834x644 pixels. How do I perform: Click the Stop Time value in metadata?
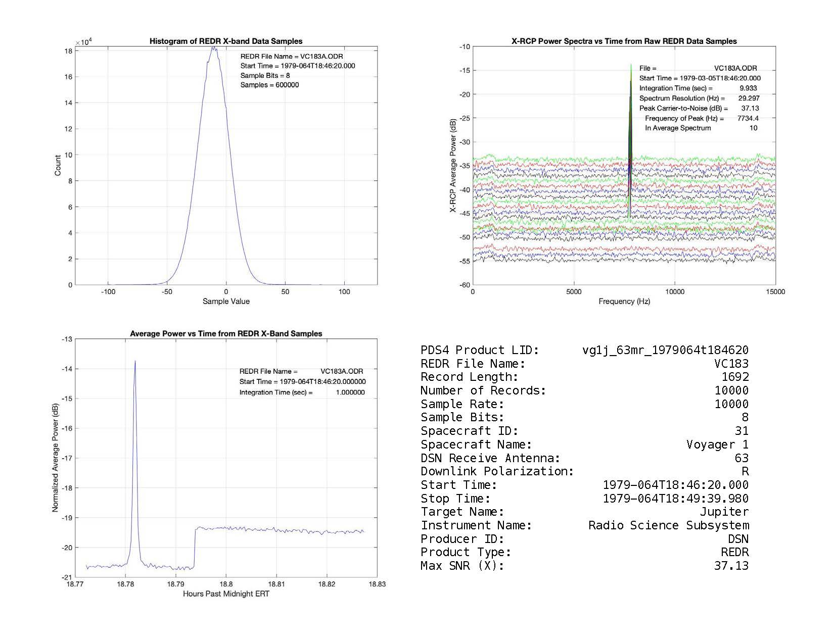(x=675, y=499)
